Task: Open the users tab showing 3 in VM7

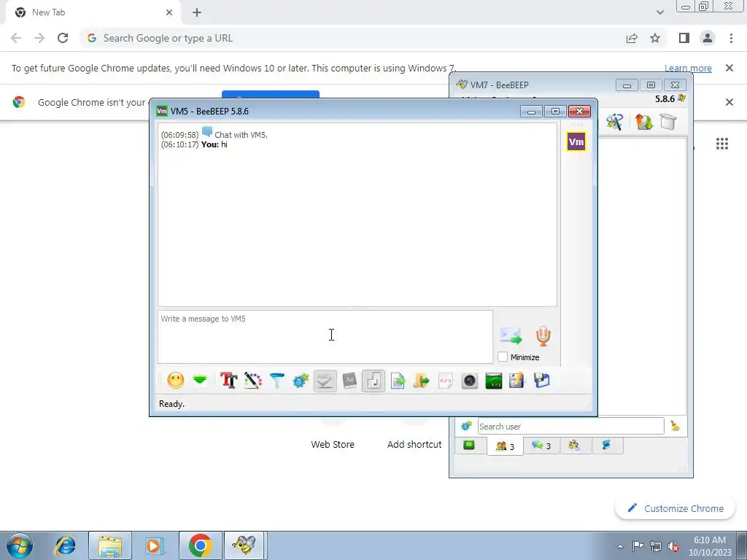Action: coord(505,446)
